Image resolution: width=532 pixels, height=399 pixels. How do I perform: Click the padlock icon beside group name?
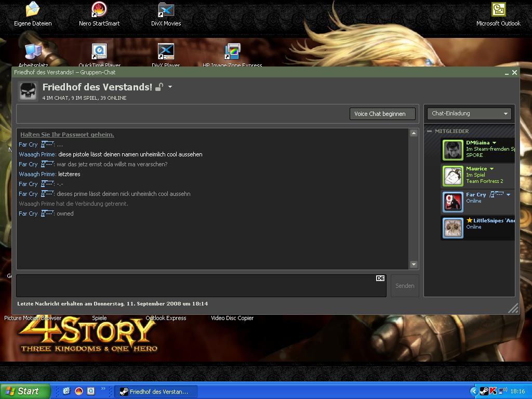(159, 87)
